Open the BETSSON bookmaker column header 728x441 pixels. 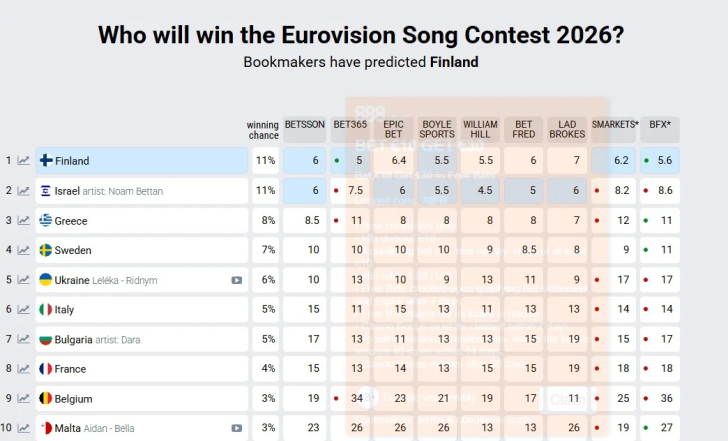coord(304,125)
